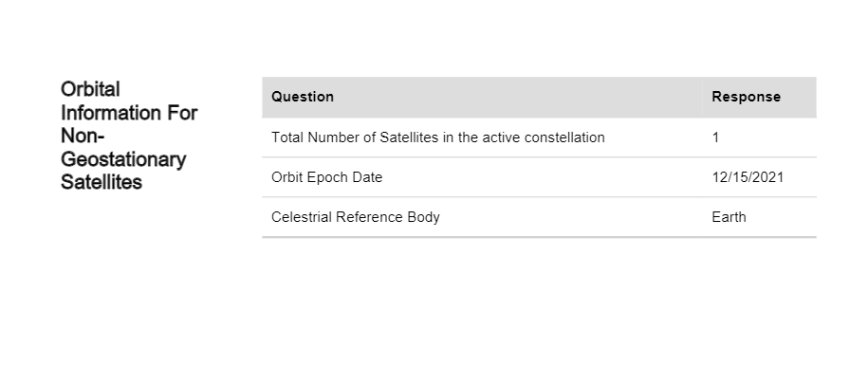Click the word Body in the third row

click(x=423, y=217)
